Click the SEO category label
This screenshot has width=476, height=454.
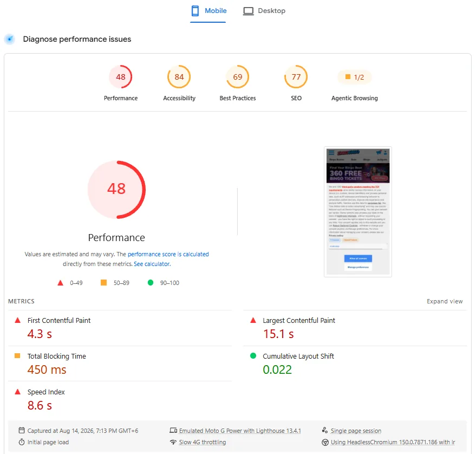click(296, 98)
